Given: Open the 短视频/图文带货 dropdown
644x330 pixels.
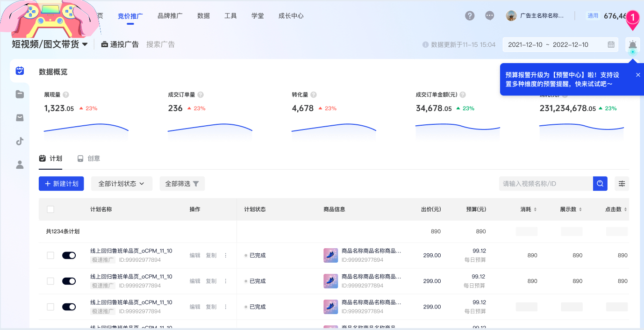Looking at the screenshot, I should 50,44.
